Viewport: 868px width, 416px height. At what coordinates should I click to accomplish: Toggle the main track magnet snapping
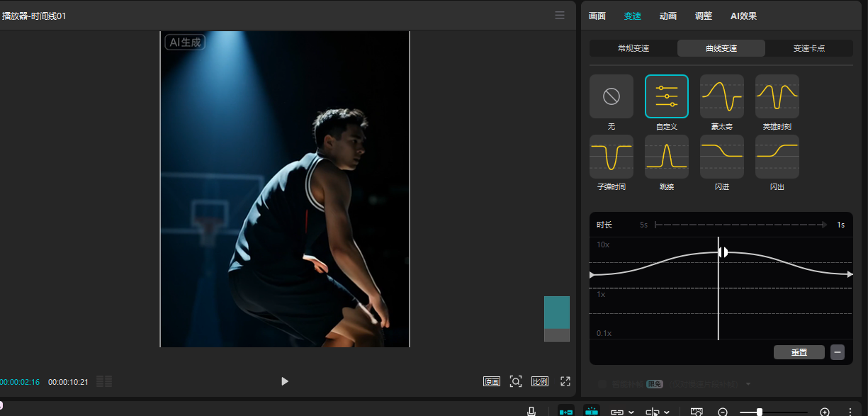coord(566,411)
